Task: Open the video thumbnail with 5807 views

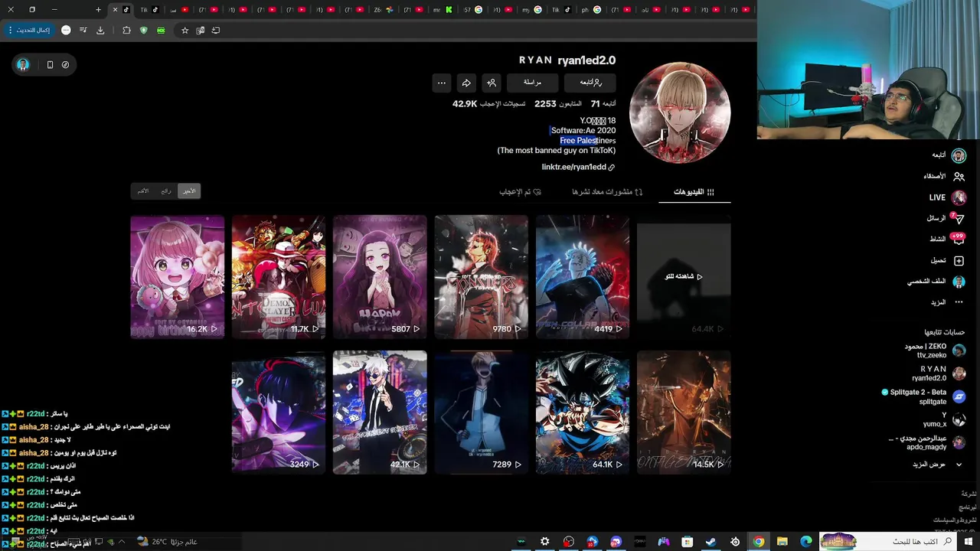Action: 380,277
